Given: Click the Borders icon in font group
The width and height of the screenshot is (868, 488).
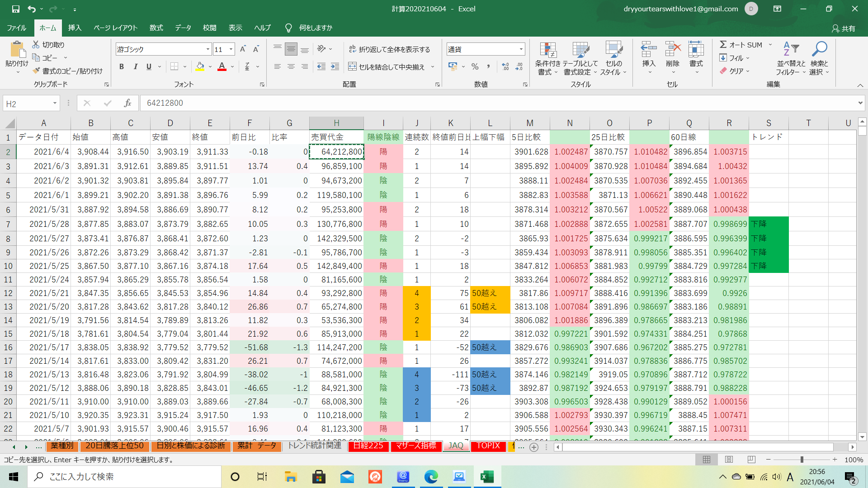Looking at the screenshot, I should 175,66.
